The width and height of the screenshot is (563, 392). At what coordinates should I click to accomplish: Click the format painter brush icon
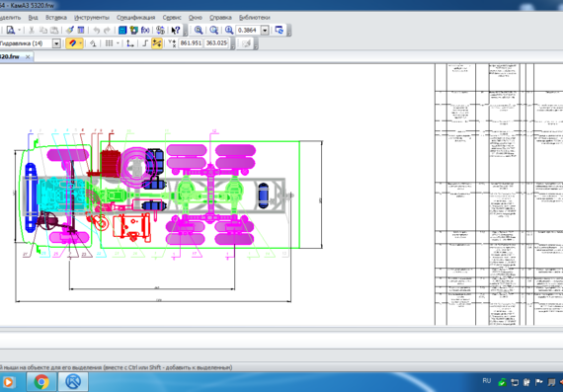coord(70,31)
